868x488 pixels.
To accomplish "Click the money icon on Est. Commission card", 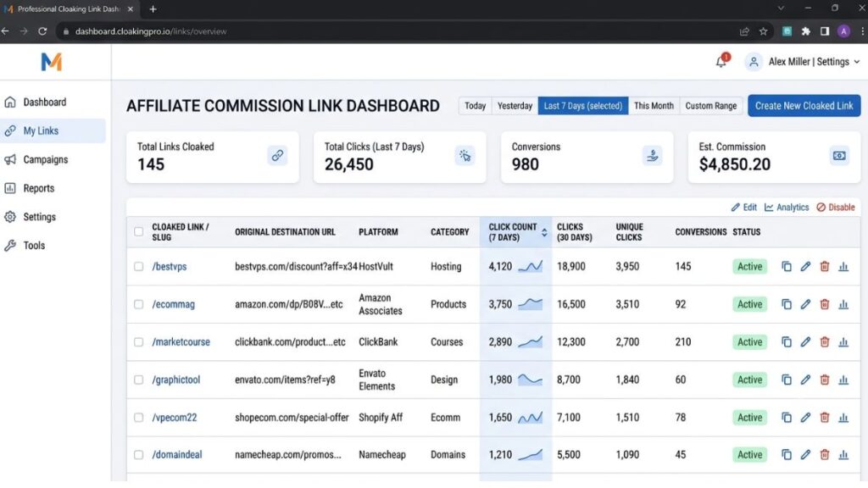I will 839,156.
